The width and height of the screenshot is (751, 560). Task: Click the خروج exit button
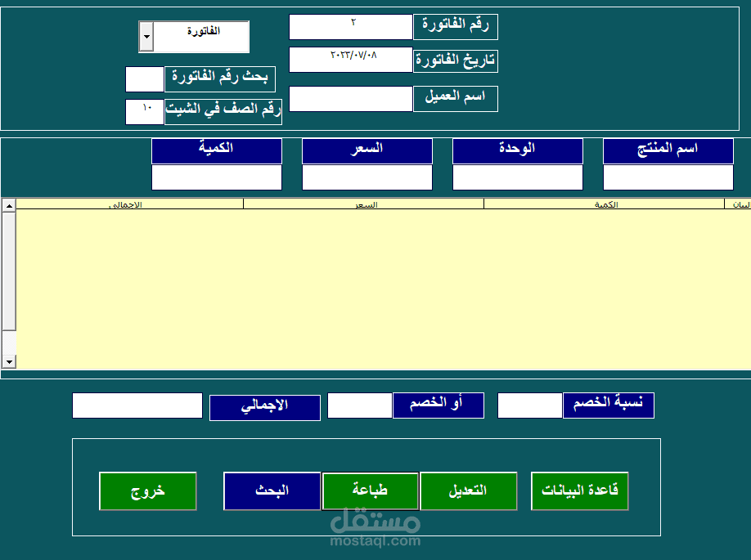[148, 491]
